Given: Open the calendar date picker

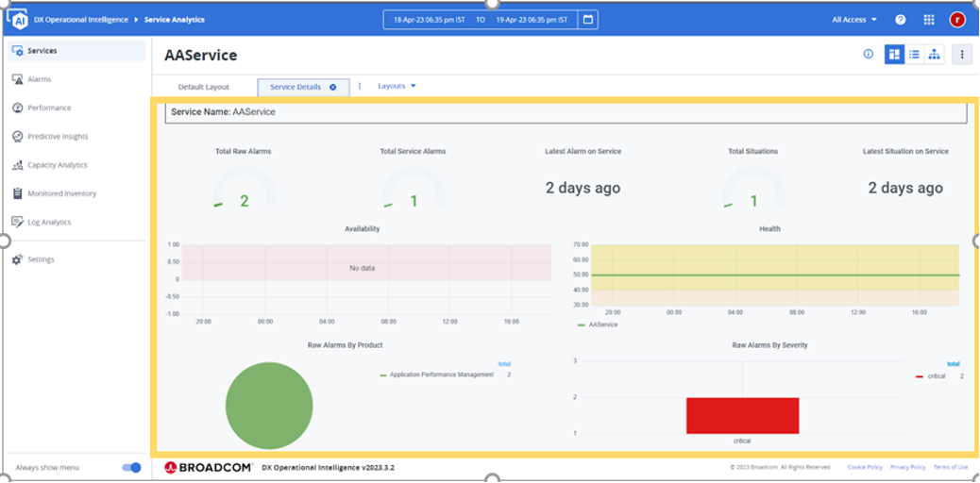Looking at the screenshot, I should tap(588, 19).
